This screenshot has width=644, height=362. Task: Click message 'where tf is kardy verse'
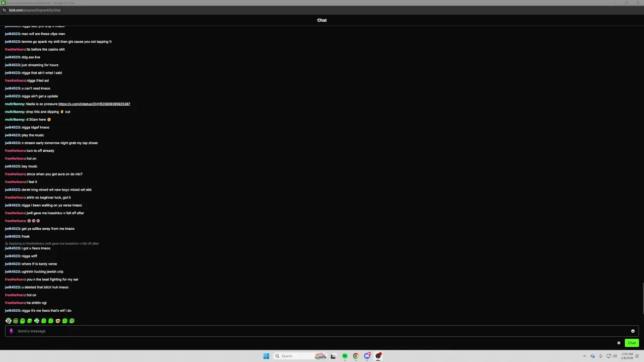(39, 264)
